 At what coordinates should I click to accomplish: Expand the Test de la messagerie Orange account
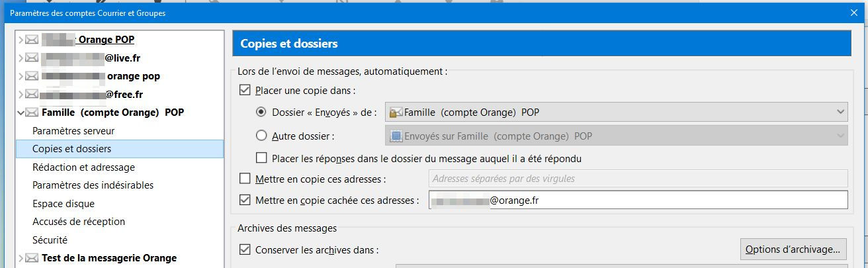[21, 258]
